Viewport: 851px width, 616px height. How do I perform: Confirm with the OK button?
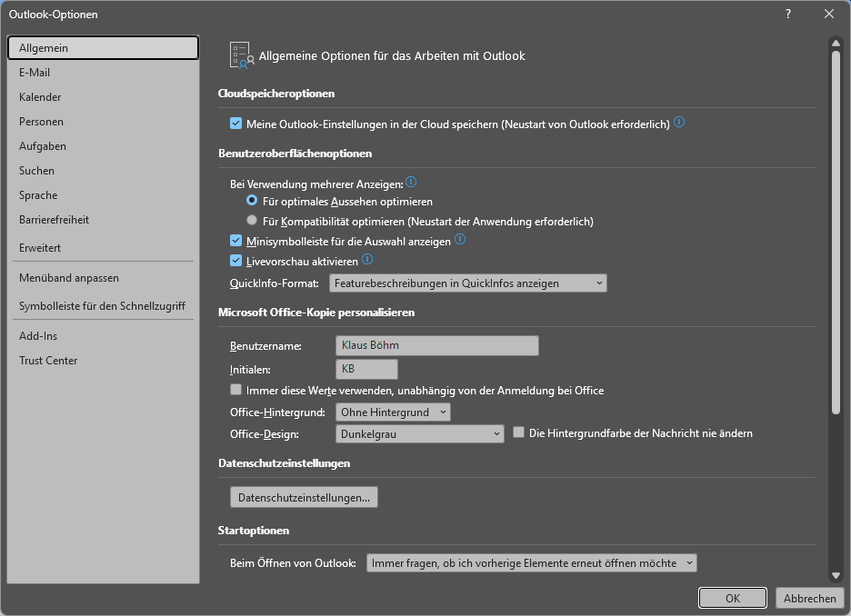tap(733, 598)
